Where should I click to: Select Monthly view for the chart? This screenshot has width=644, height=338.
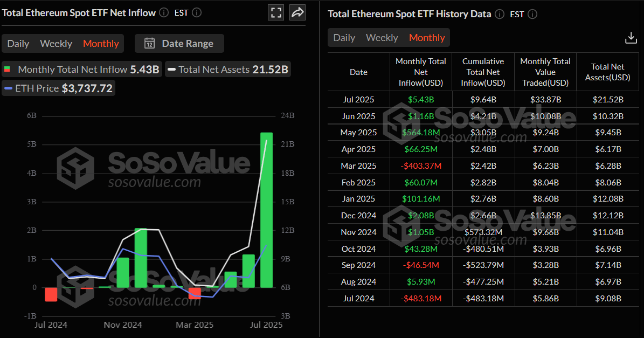(101, 43)
